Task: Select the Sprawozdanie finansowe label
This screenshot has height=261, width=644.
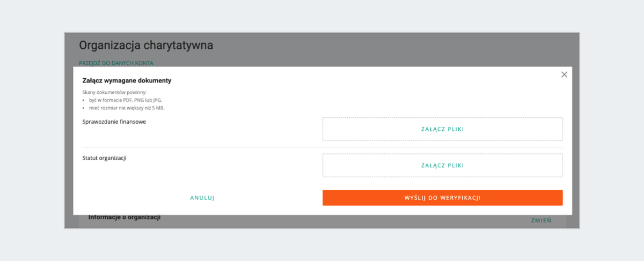Action: coord(114,122)
